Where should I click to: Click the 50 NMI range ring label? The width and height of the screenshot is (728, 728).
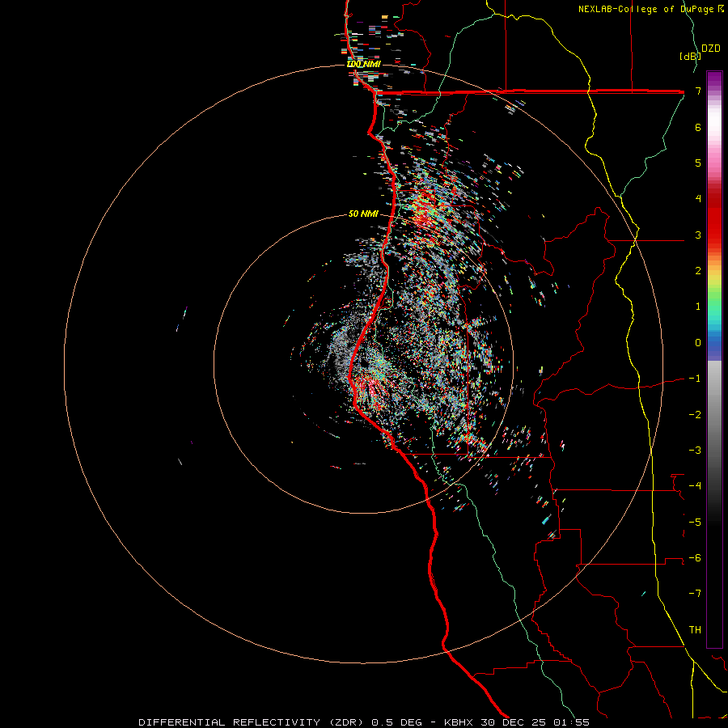363,214
